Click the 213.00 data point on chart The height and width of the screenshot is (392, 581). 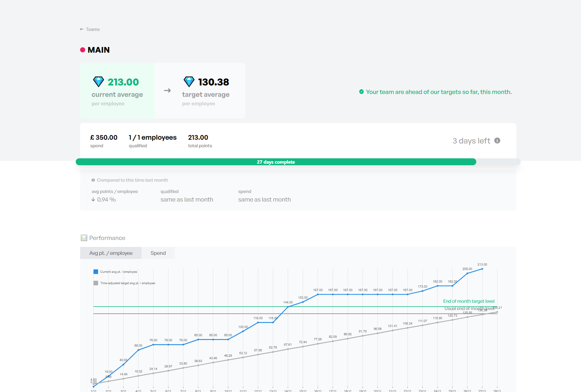(x=482, y=269)
